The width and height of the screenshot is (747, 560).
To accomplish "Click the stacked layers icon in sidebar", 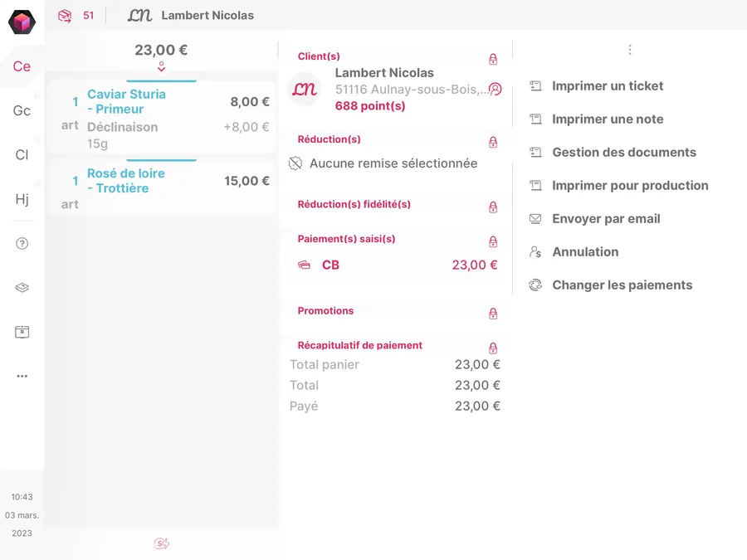I will point(22,288).
